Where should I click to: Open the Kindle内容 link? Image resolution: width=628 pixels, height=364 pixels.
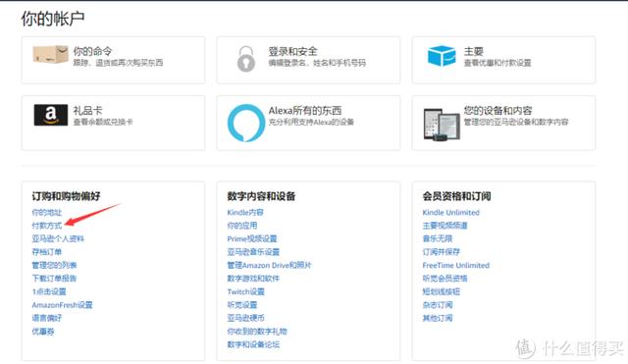coord(245,212)
